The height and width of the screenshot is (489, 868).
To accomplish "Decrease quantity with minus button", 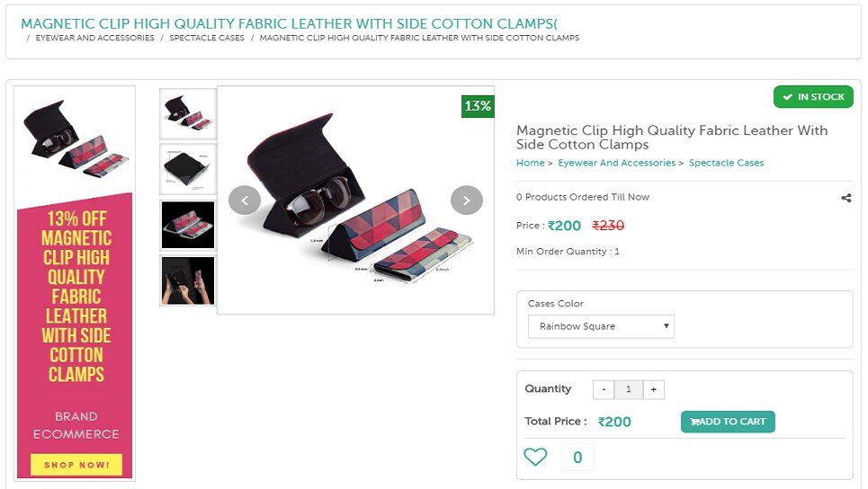I will pos(604,389).
